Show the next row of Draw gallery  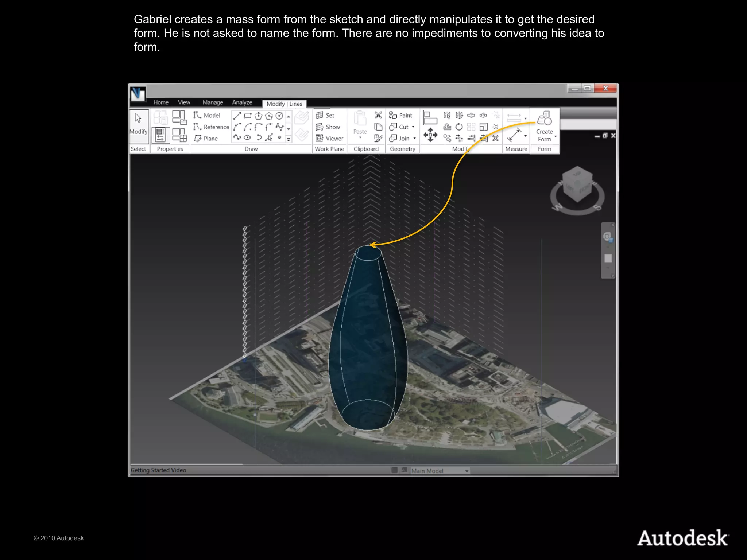289,128
